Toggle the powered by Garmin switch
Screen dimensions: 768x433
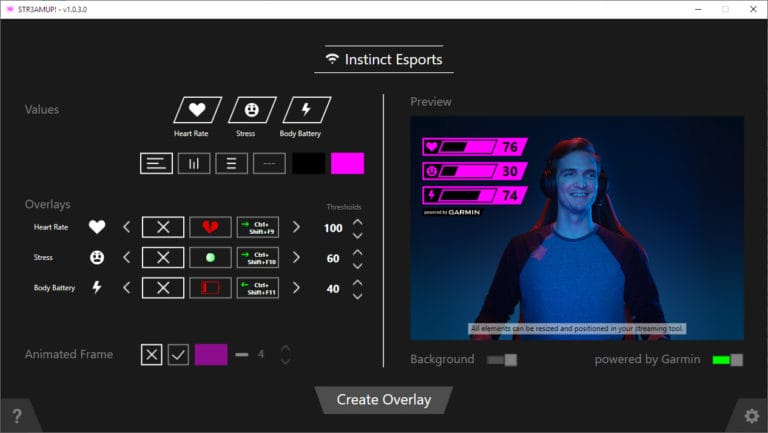point(727,360)
